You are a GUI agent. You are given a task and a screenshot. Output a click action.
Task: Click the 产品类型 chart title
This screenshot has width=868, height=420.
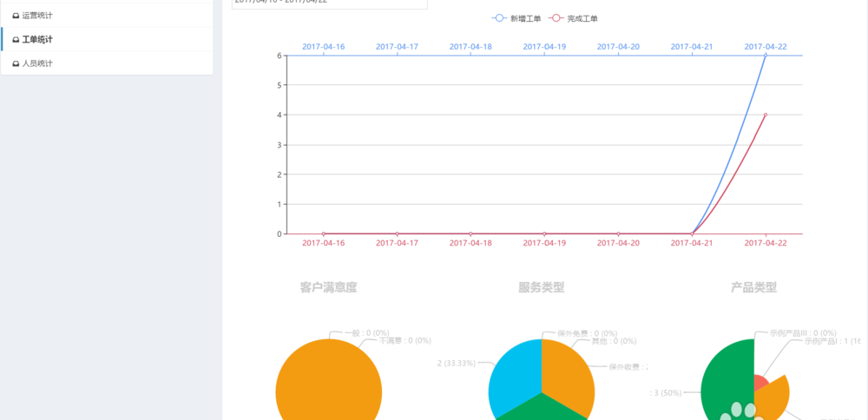pyautogui.click(x=754, y=287)
